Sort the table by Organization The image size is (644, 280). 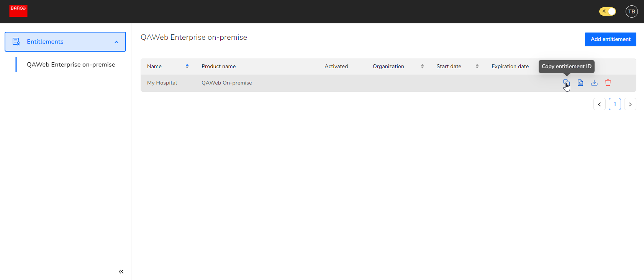click(422, 66)
